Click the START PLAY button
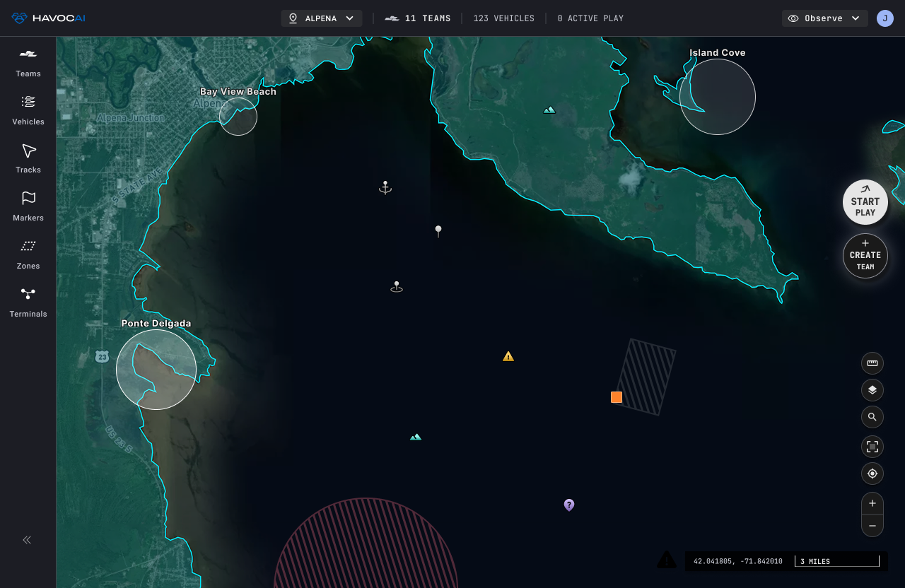The height and width of the screenshot is (588, 905). (865, 202)
